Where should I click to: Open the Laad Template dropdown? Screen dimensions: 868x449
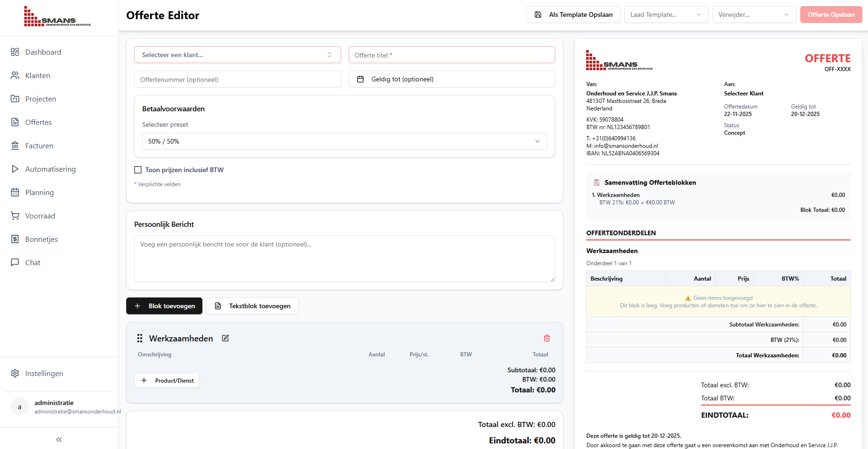[x=666, y=14]
